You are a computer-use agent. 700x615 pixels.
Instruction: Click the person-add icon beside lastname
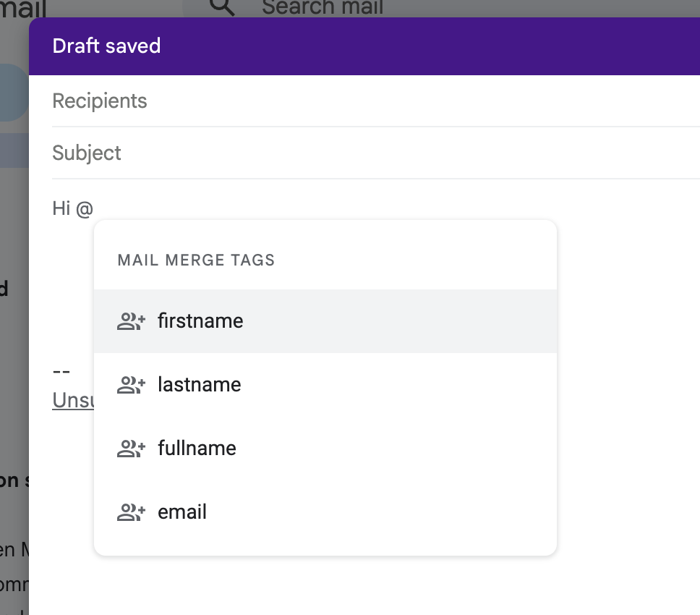tap(130, 384)
